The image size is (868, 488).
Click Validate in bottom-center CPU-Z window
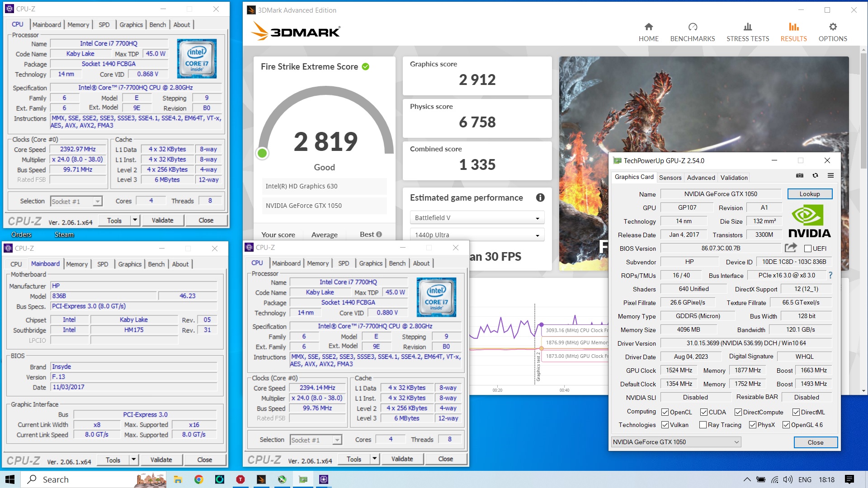[402, 459]
